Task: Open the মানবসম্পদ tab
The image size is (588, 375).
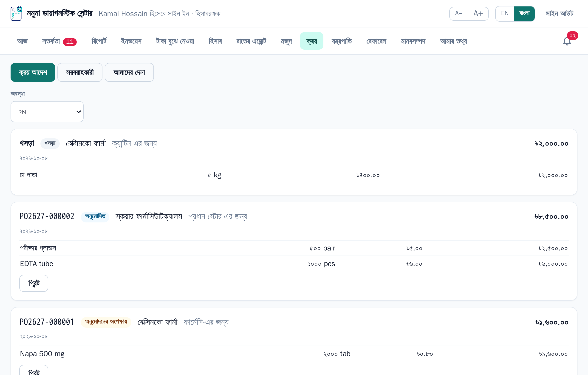Action: (x=413, y=41)
